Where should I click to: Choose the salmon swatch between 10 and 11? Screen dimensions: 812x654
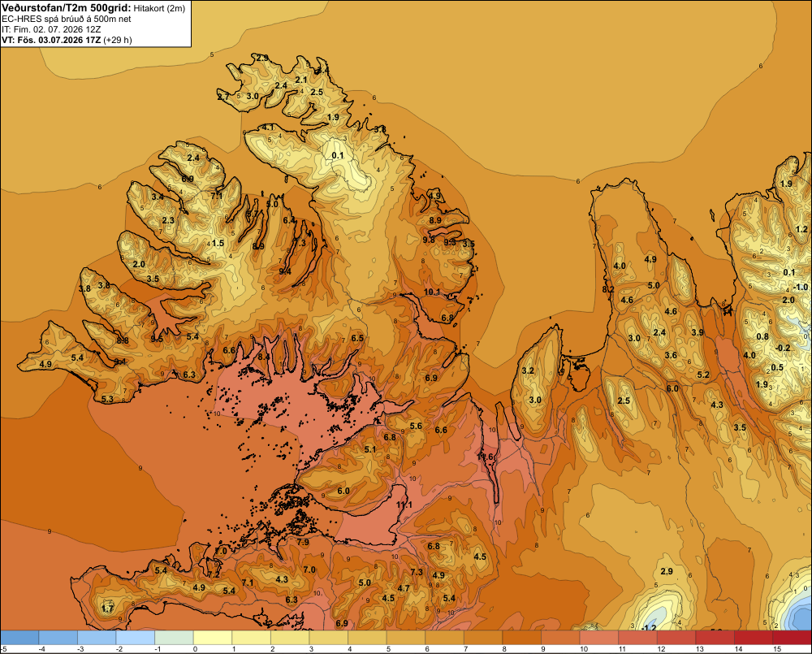[599, 638]
